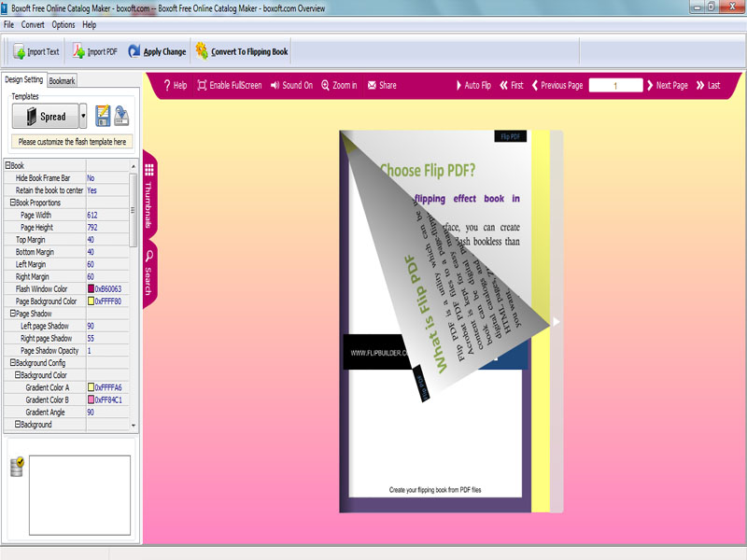Image resolution: width=747 pixels, height=560 pixels.
Task: Click Convert To Flipping Book icon
Action: pos(202,51)
